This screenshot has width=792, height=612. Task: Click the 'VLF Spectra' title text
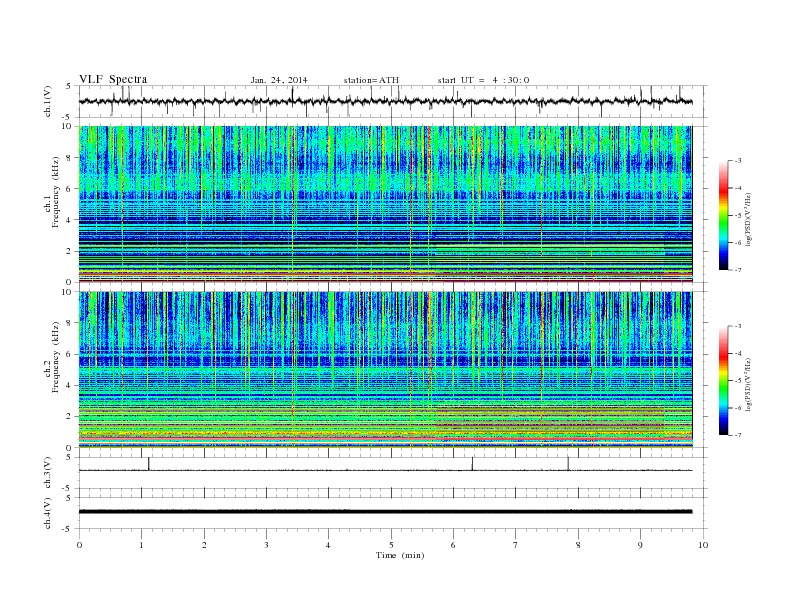113,79
